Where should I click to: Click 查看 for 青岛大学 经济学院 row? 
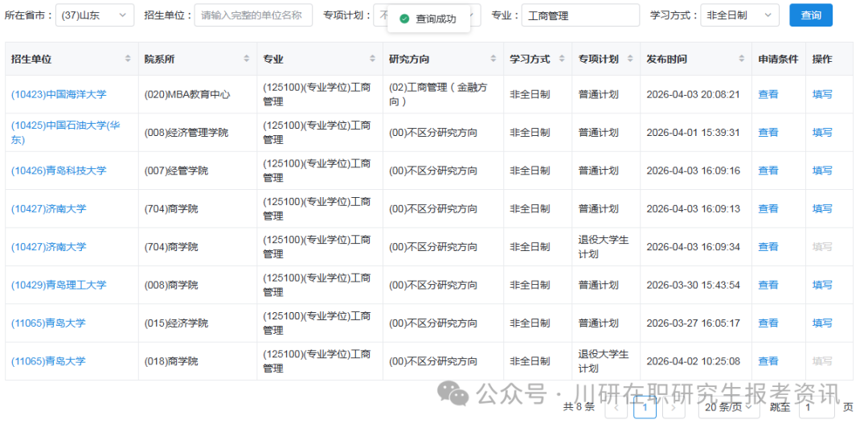[768, 323]
